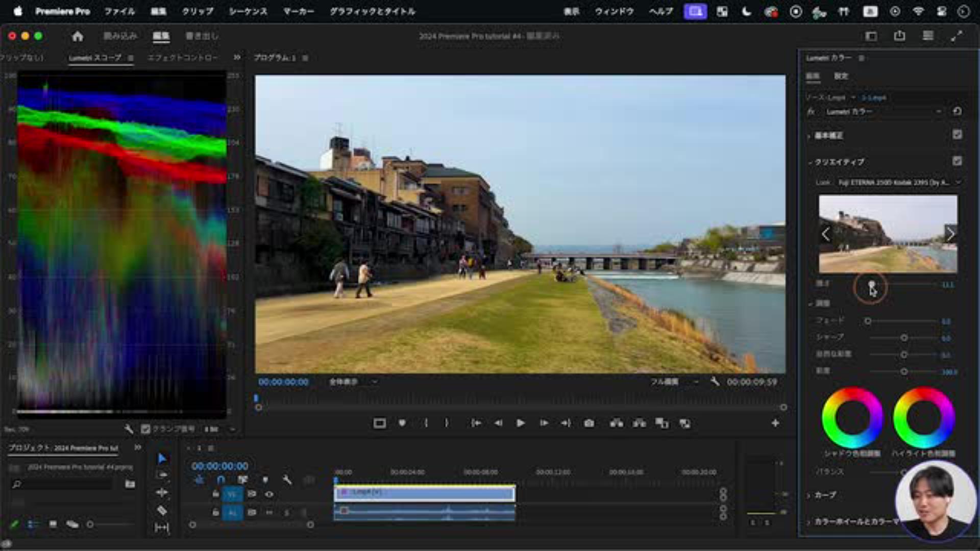Uncheck the クリエイティブ section checkbox
The image size is (980, 551).
coord(957,161)
